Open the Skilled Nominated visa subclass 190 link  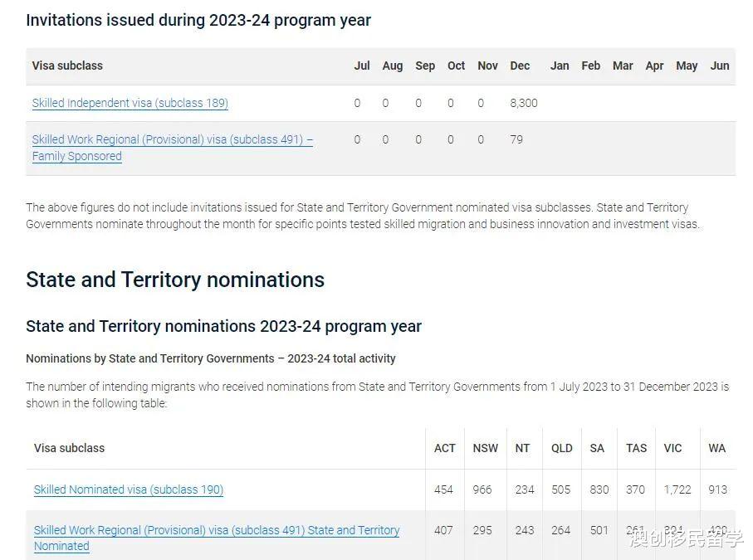128,489
